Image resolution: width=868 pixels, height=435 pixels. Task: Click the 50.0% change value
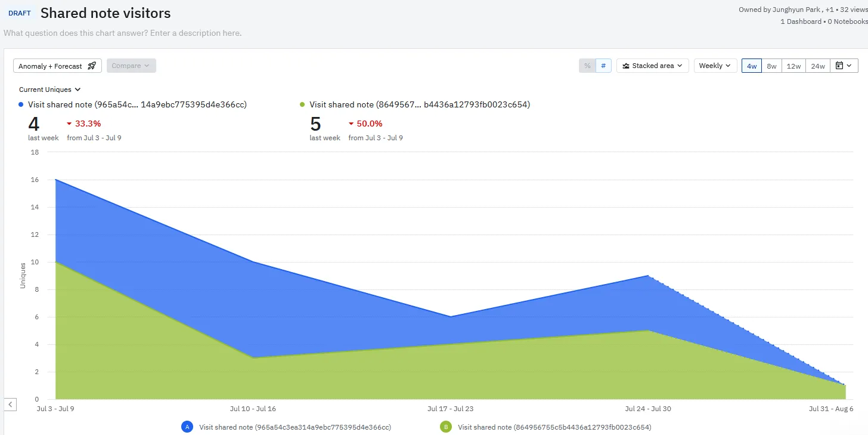click(x=370, y=124)
